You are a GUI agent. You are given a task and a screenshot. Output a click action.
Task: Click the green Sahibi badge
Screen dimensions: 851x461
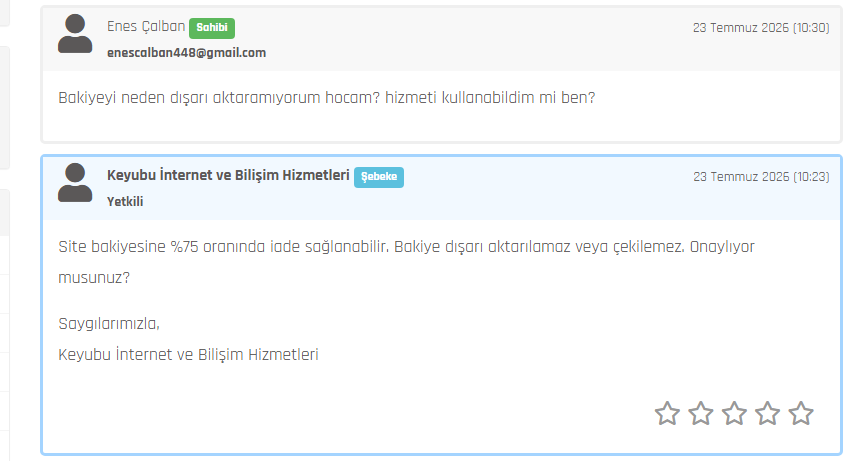click(x=212, y=28)
